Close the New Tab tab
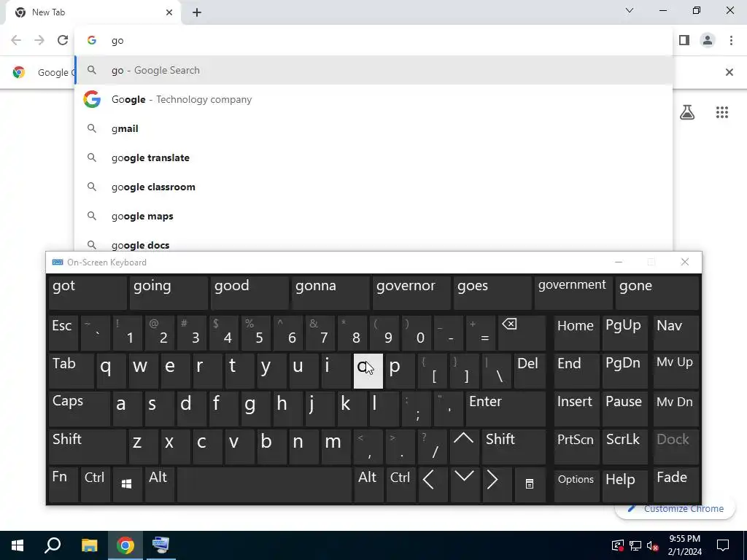Screen dimensions: 747x560 pos(169,12)
